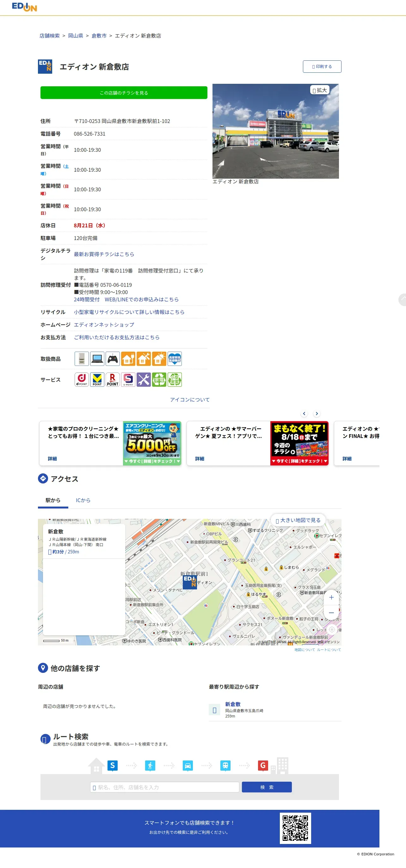
Task: Click the page scroll-to-top side arrow
Action: [x=402, y=299]
